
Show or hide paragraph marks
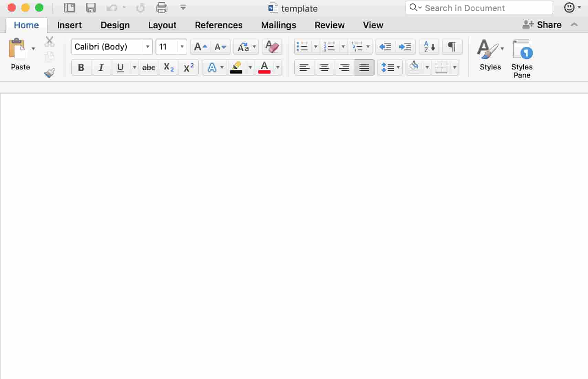click(x=452, y=47)
